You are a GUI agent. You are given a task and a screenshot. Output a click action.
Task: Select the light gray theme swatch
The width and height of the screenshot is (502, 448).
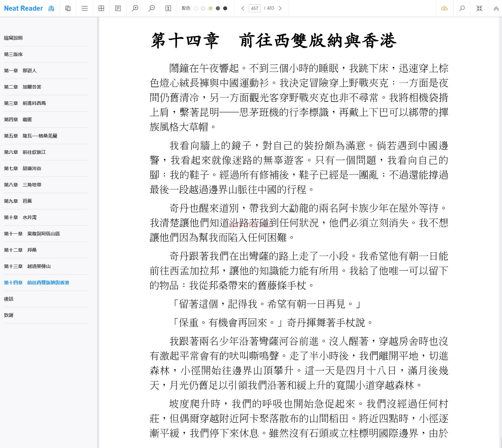(x=203, y=8)
